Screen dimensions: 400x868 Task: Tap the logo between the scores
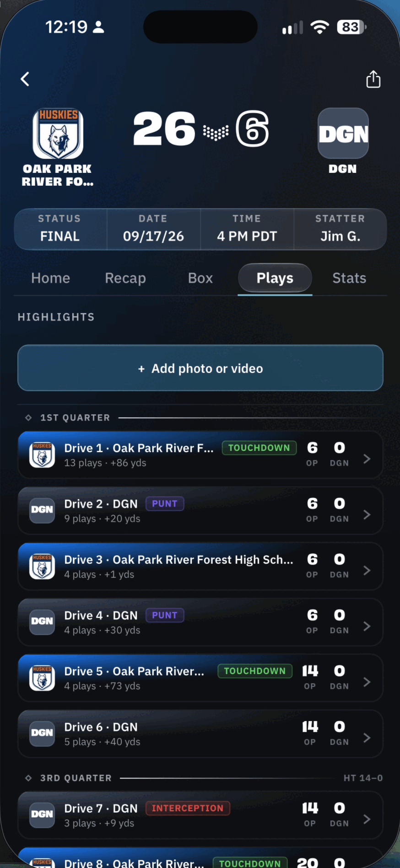click(x=216, y=132)
